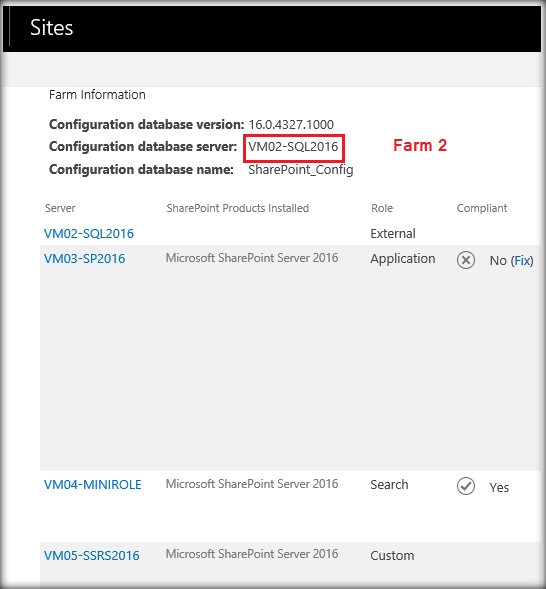Click the SharePoint_Config database name value
The width and height of the screenshot is (546, 589).
(x=300, y=169)
